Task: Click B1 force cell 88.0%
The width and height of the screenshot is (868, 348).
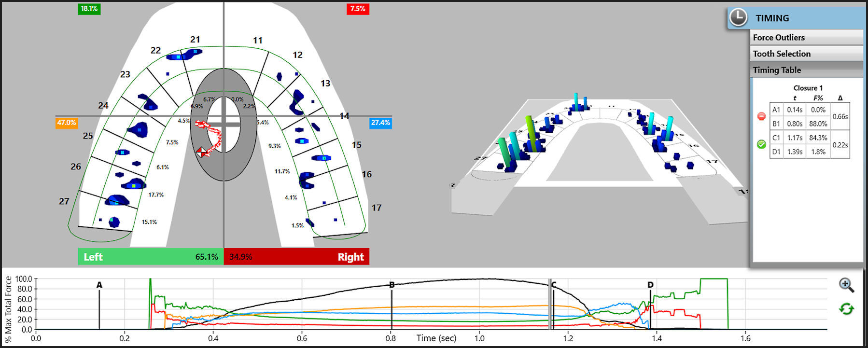Action: click(x=818, y=124)
